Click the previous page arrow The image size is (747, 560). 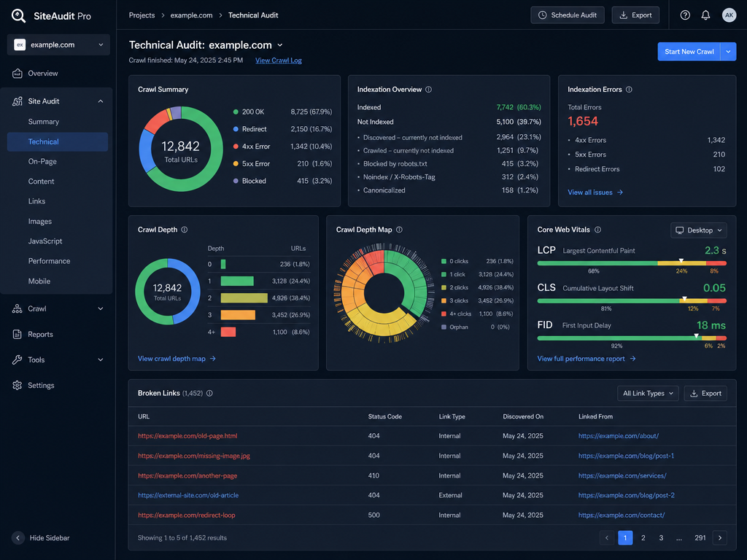click(x=607, y=537)
